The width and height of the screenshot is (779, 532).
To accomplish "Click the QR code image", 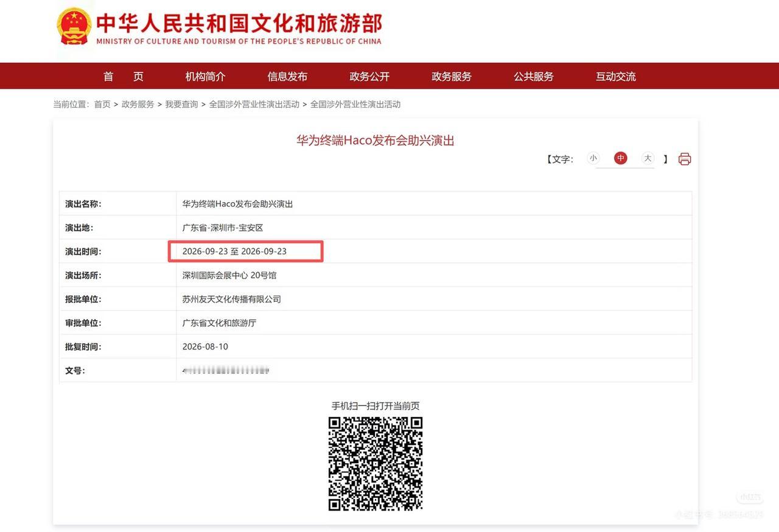I will tap(376, 463).
